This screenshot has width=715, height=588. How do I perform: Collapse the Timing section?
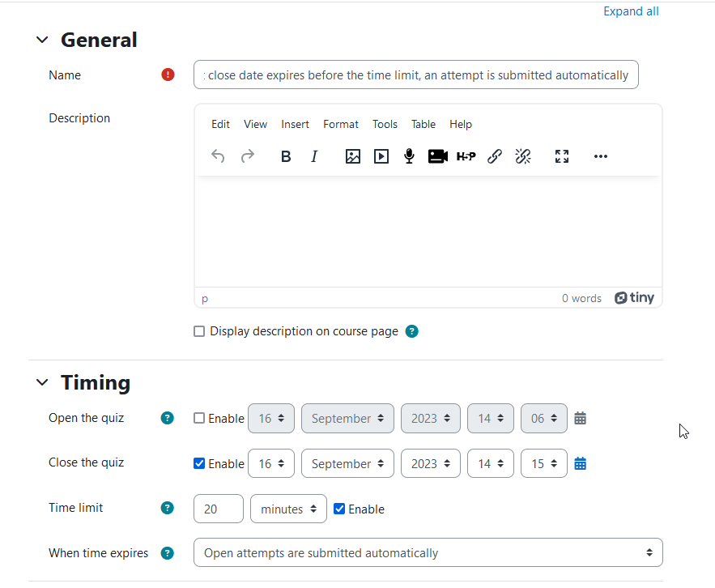(x=42, y=382)
